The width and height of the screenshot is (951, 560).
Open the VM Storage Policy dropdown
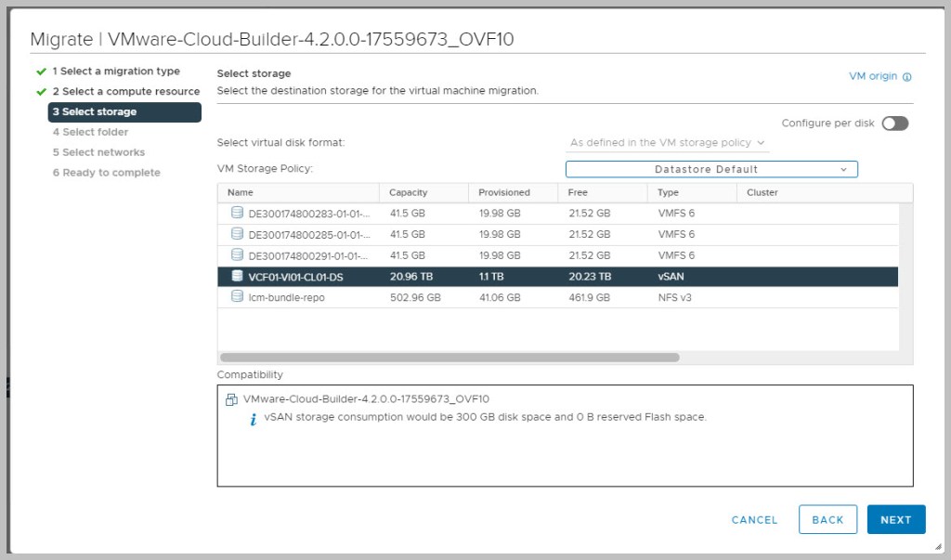coord(710,169)
